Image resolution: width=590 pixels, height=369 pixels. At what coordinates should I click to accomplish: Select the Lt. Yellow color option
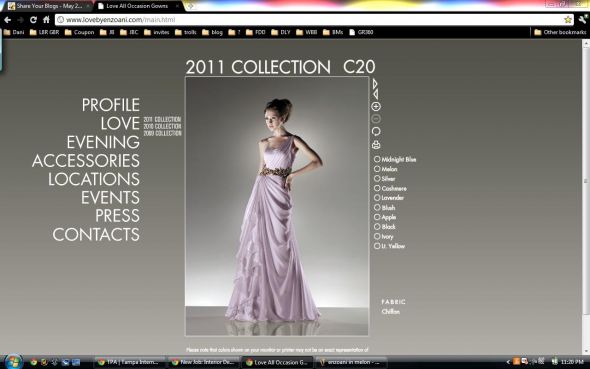click(x=389, y=246)
